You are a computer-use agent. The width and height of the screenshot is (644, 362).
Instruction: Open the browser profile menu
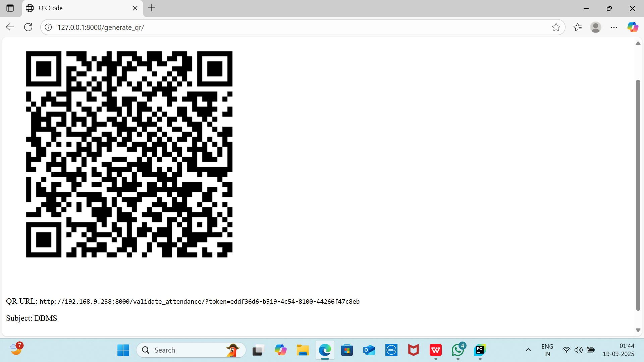click(596, 27)
